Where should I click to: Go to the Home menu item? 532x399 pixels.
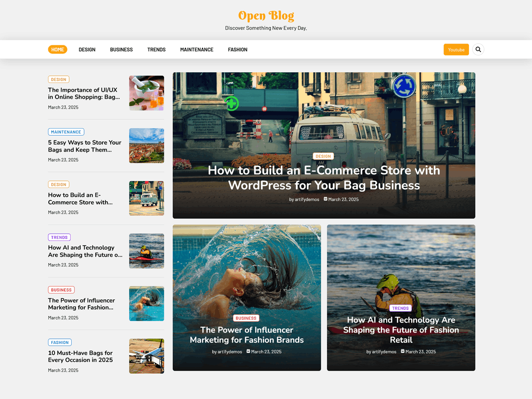[58, 50]
